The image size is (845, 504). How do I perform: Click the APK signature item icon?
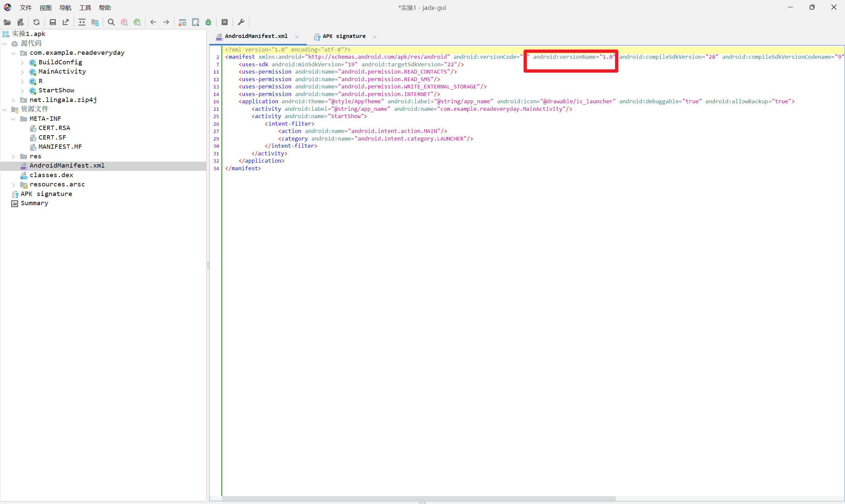(x=15, y=194)
